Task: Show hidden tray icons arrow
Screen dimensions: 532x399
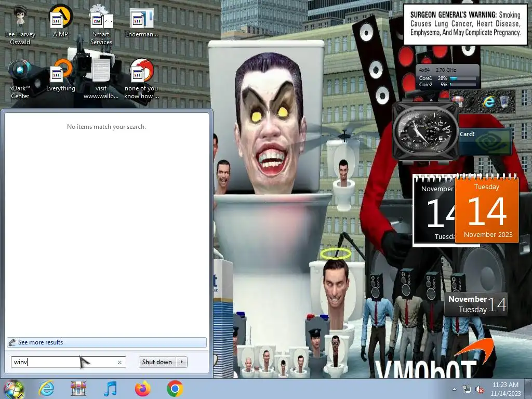Action: pos(454,389)
